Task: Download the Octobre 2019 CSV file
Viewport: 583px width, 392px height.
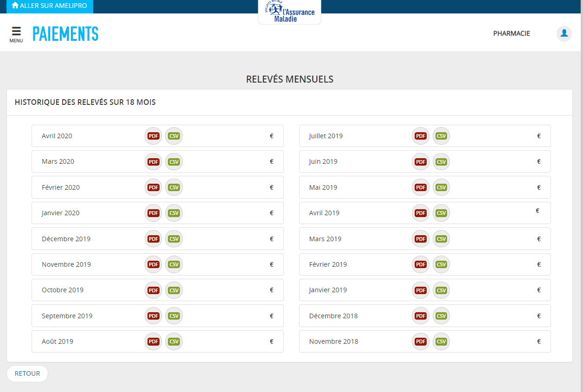Action: (x=174, y=290)
